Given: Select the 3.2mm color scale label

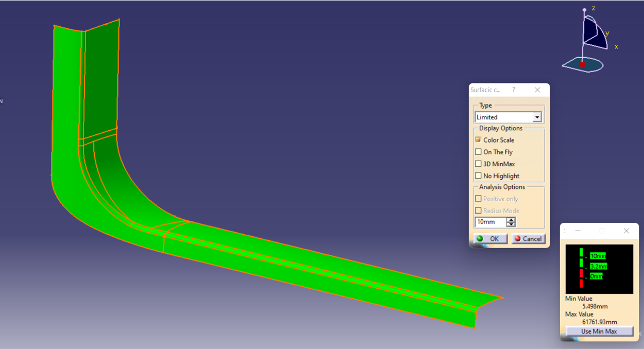Looking at the screenshot, I should pos(599,266).
